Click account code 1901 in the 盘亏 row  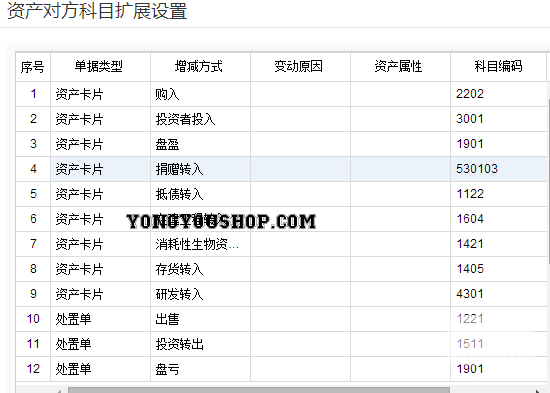click(x=470, y=369)
